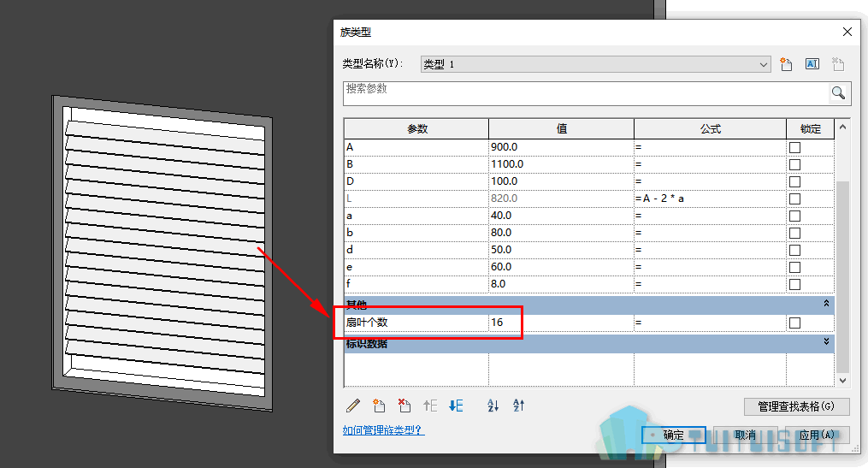Viewport: 868px width, 468px height.
Task: Toggle the lock checkbox for parameter L
Action: 795,198
